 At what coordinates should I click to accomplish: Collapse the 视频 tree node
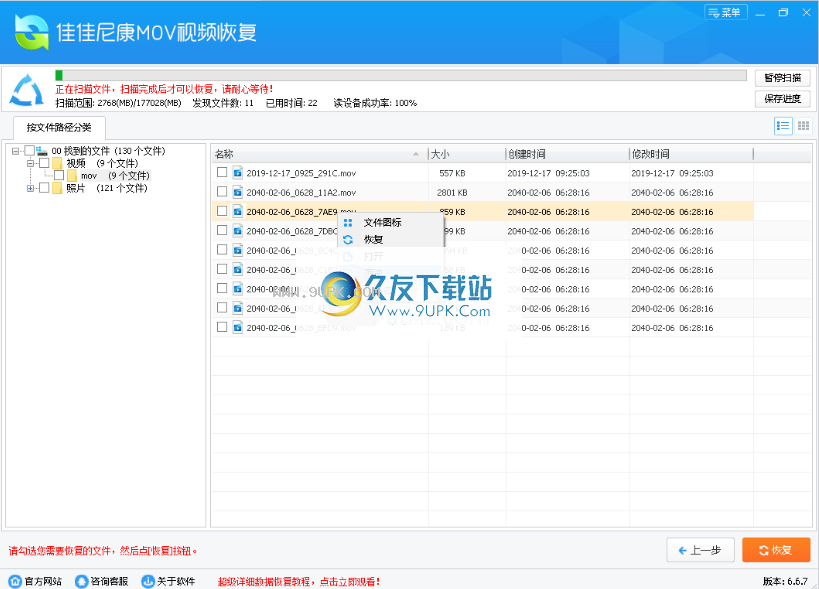pos(30,163)
